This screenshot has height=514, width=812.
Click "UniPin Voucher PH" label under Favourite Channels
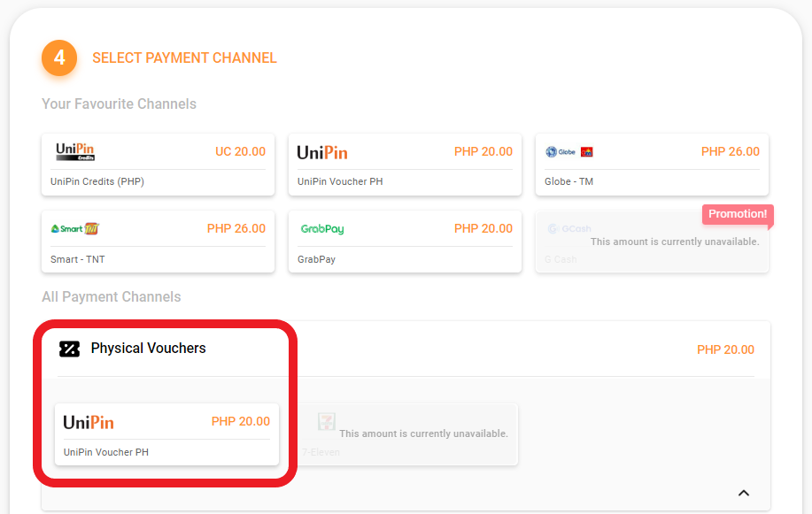pos(340,181)
